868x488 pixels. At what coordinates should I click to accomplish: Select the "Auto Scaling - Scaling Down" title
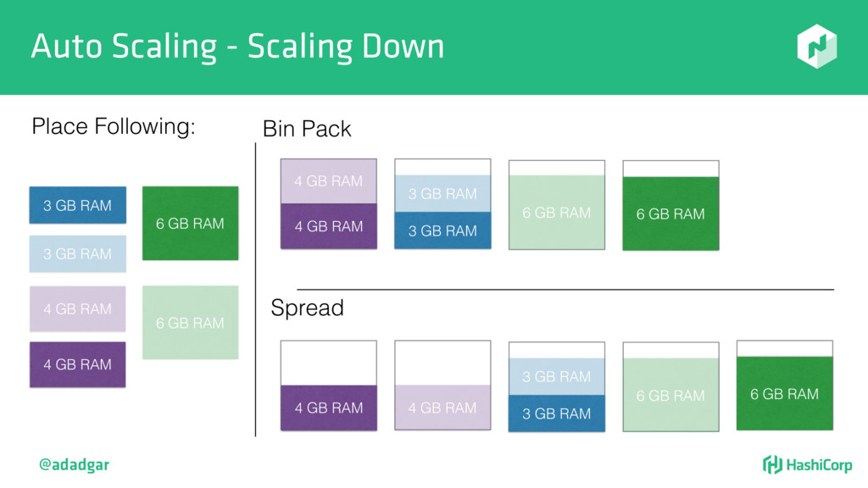237,47
